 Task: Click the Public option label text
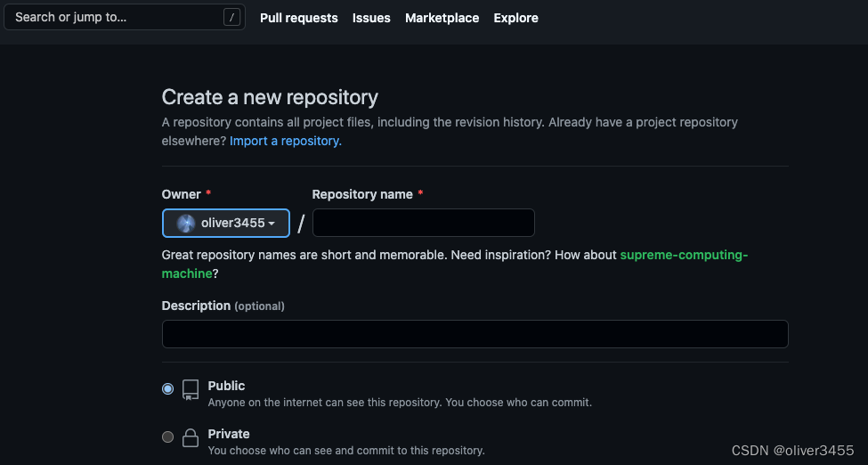(x=226, y=386)
